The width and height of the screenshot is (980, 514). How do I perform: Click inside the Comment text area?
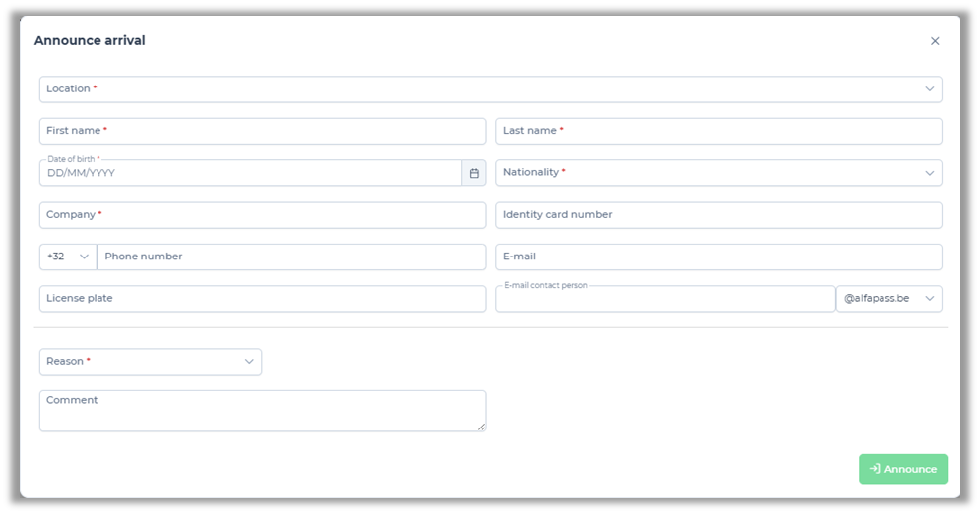(262, 411)
